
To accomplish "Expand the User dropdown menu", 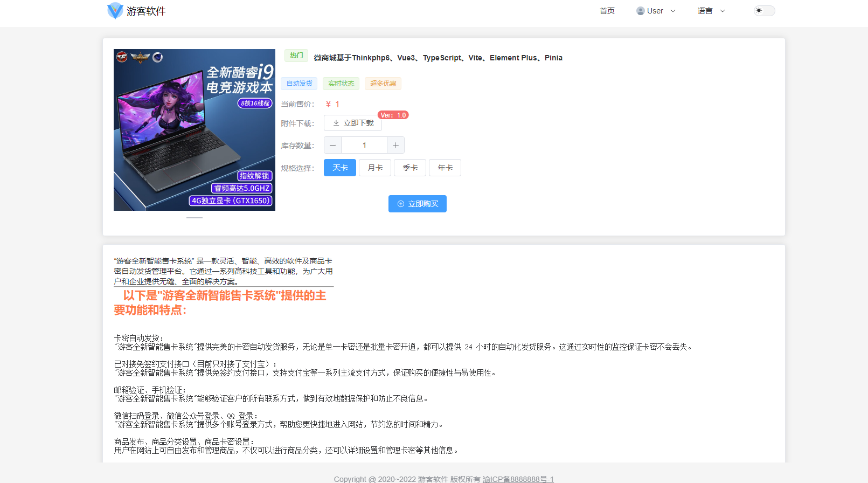I will 656,11.
